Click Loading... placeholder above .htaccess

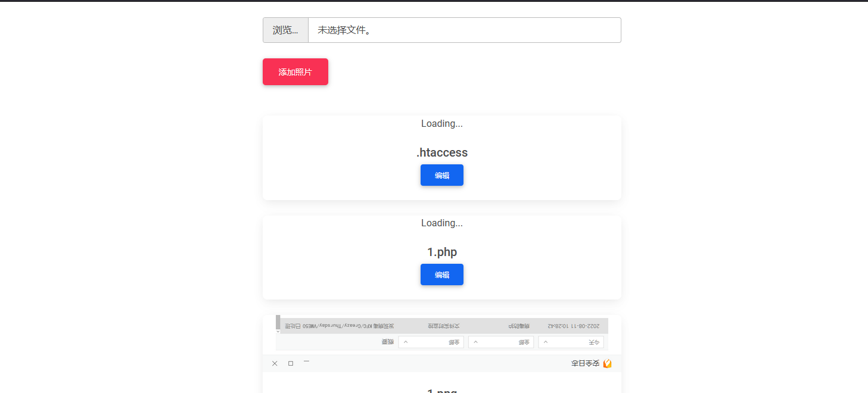(x=441, y=124)
